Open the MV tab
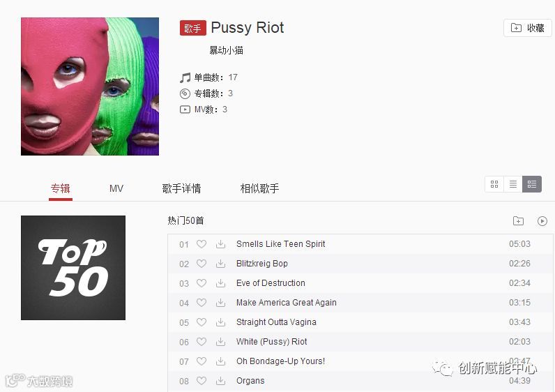The width and height of the screenshot is (555, 392). 116,188
